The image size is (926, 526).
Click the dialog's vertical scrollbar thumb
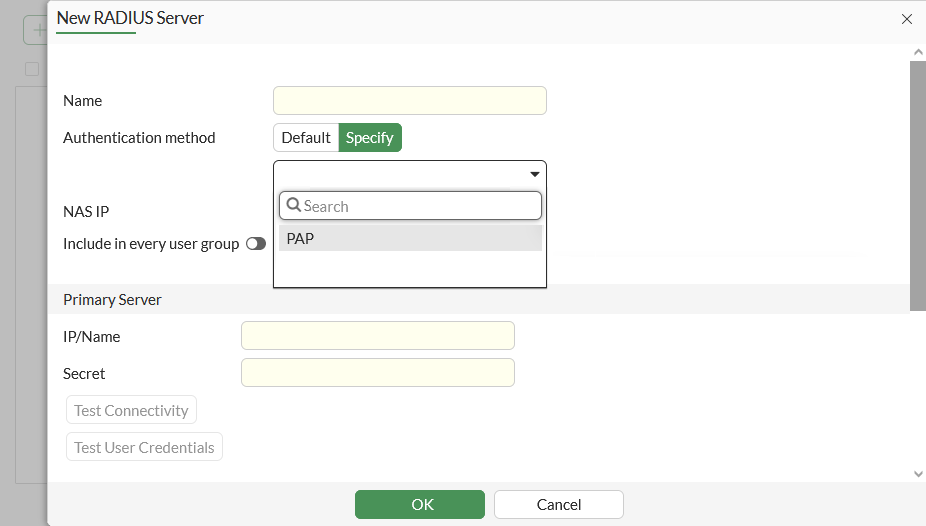(918, 185)
